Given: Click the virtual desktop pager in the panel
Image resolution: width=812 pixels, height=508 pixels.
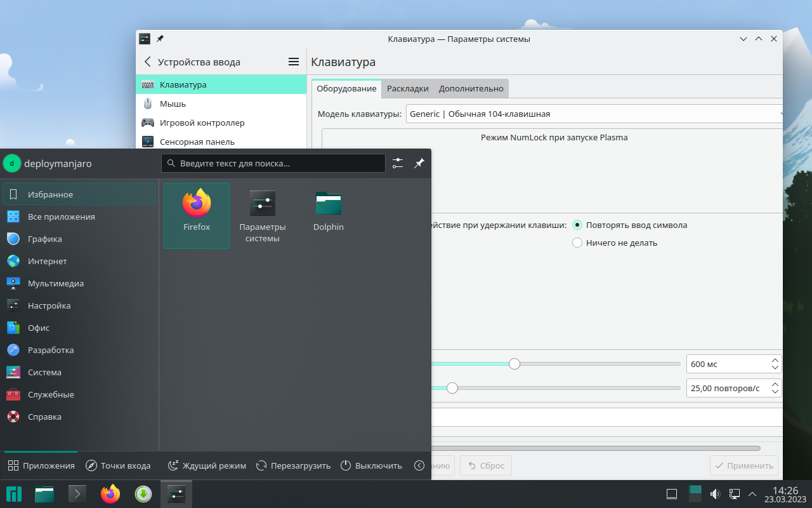Looking at the screenshot, I should click(695, 494).
